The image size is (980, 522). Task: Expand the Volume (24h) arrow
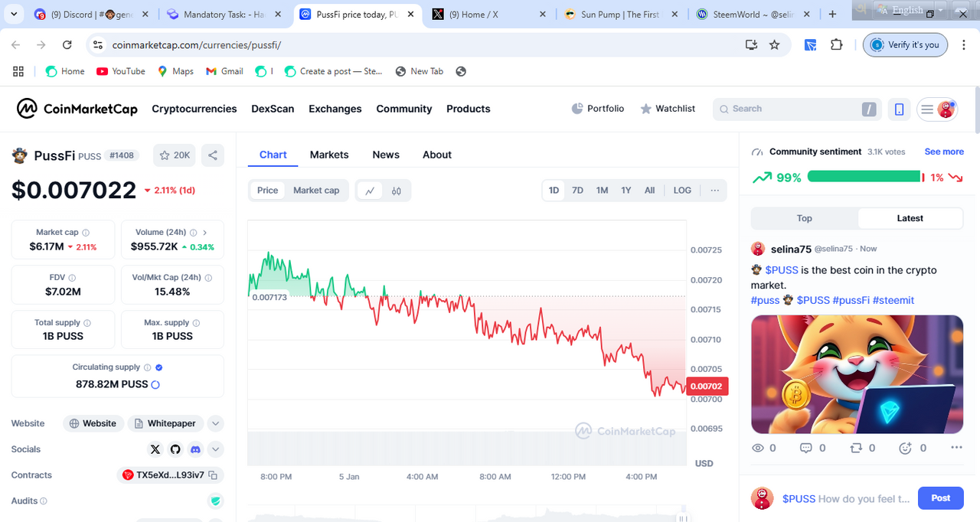(204, 233)
